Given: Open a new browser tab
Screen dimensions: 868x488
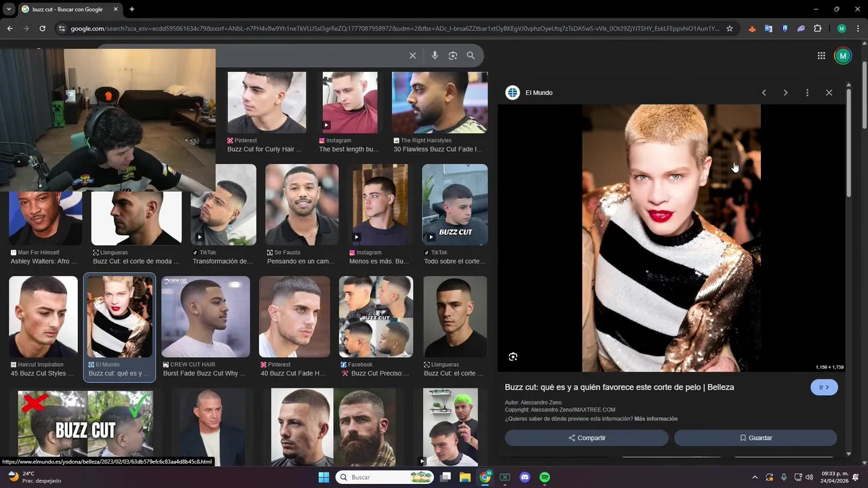Looking at the screenshot, I should (x=132, y=9).
